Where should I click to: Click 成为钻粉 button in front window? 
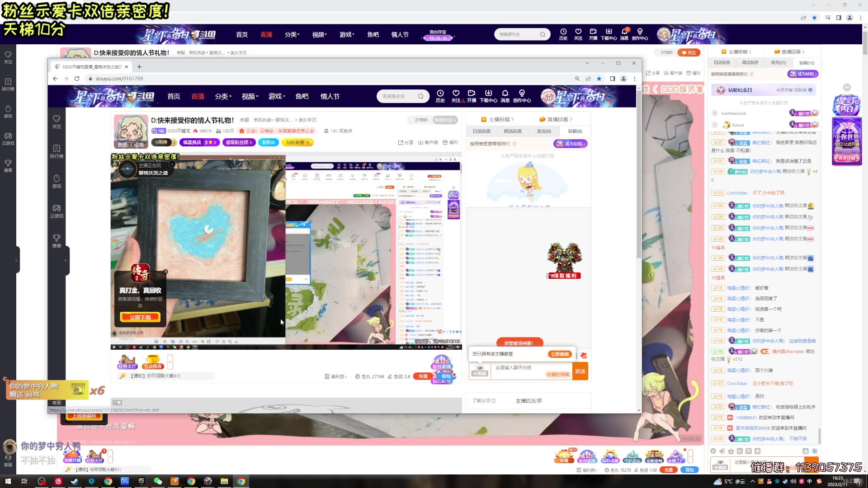571,144
